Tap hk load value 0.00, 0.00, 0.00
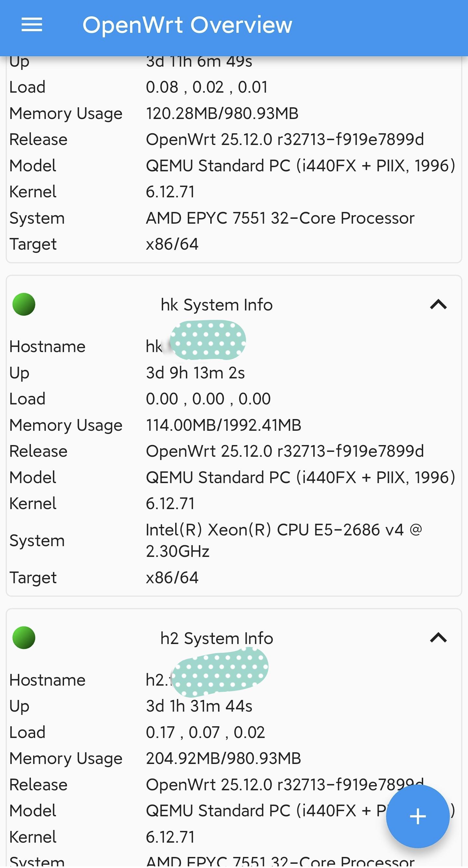This screenshot has height=868, width=468. click(208, 399)
